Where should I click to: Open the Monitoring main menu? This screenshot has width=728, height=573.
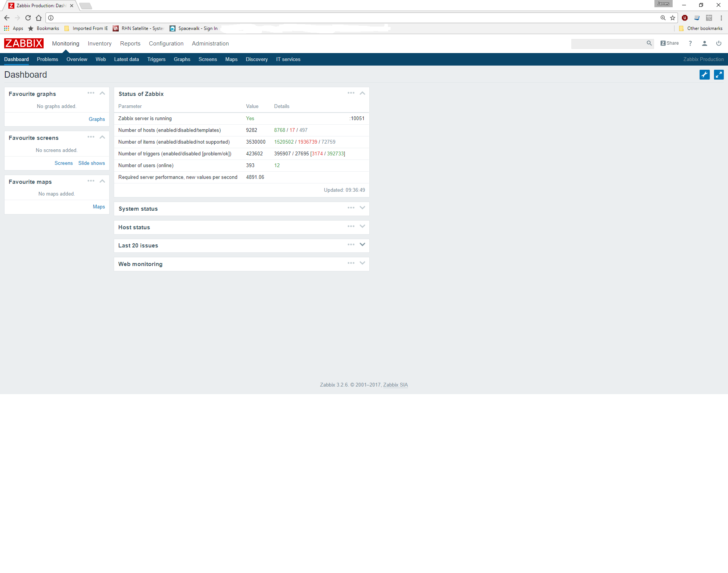coord(66,44)
